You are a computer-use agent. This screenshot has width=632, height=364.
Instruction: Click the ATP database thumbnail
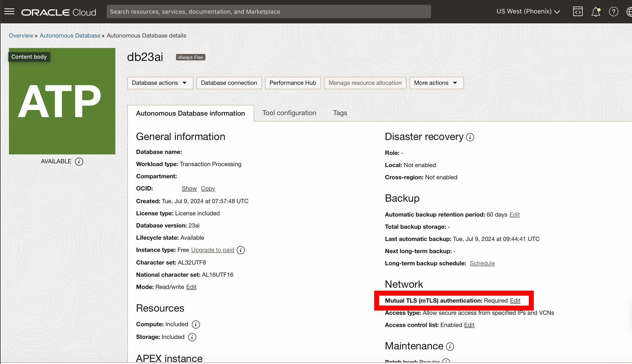(62, 101)
